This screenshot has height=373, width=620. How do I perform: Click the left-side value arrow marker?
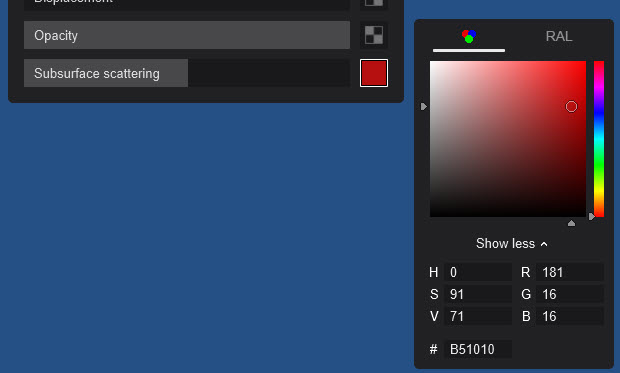(423, 106)
